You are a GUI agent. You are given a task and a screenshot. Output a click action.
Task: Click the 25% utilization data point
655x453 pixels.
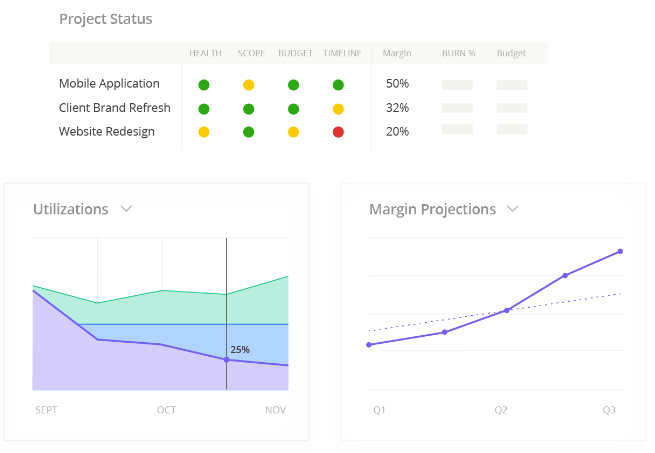click(227, 359)
